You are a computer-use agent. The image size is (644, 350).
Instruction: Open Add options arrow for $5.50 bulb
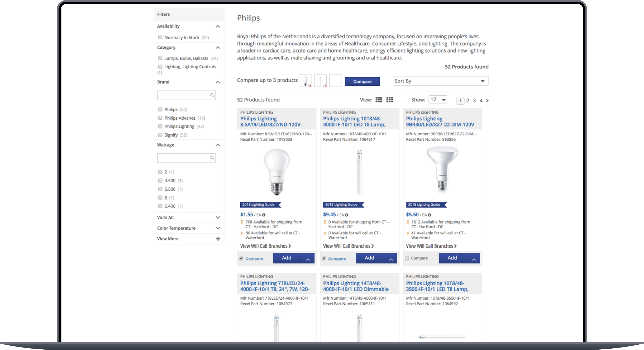click(x=474, y=258)
